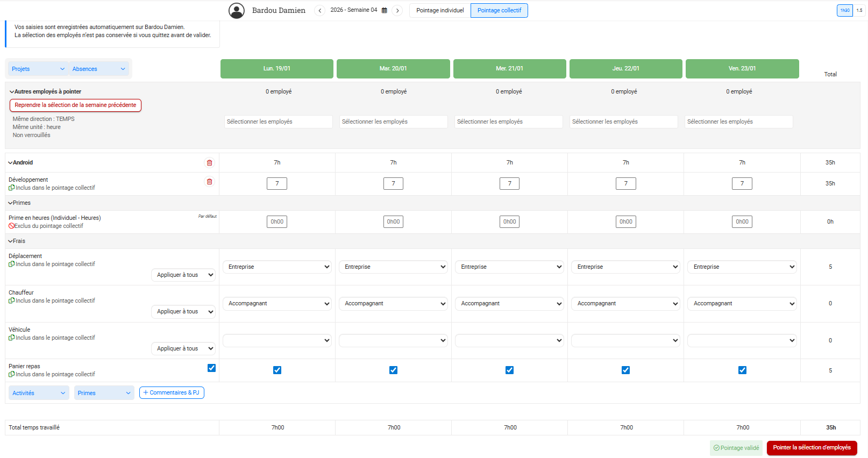The width and height of the screenshot is (868, 458).
Task: Open Chauffeur 'Appliquer à tous' dropdown
Action: click(x=183, y=312)
